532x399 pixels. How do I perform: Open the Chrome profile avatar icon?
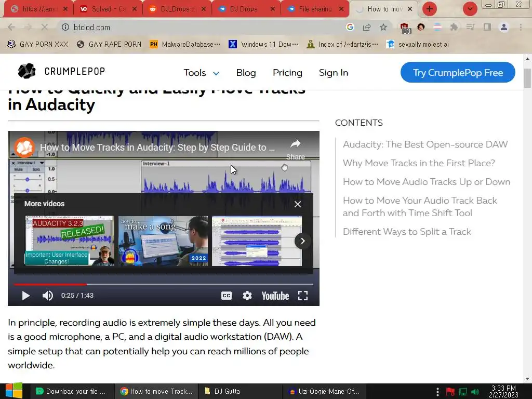click(x=504, y=27)
